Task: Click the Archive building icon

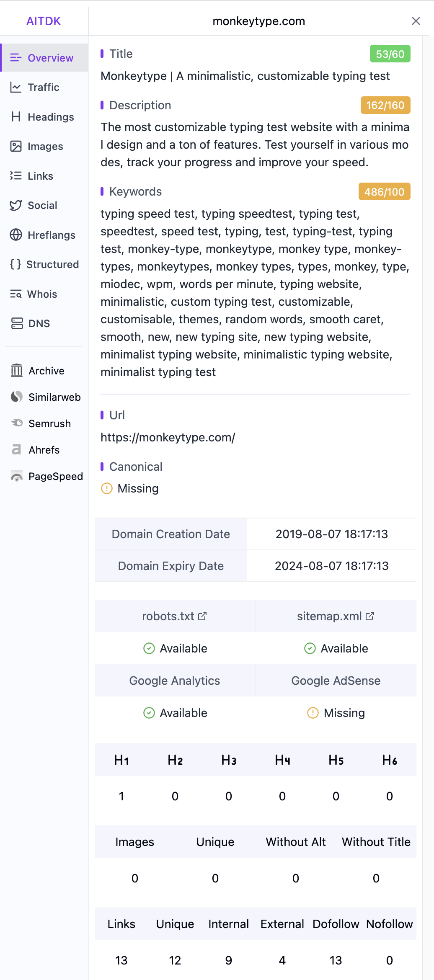Action: point(17,371)
